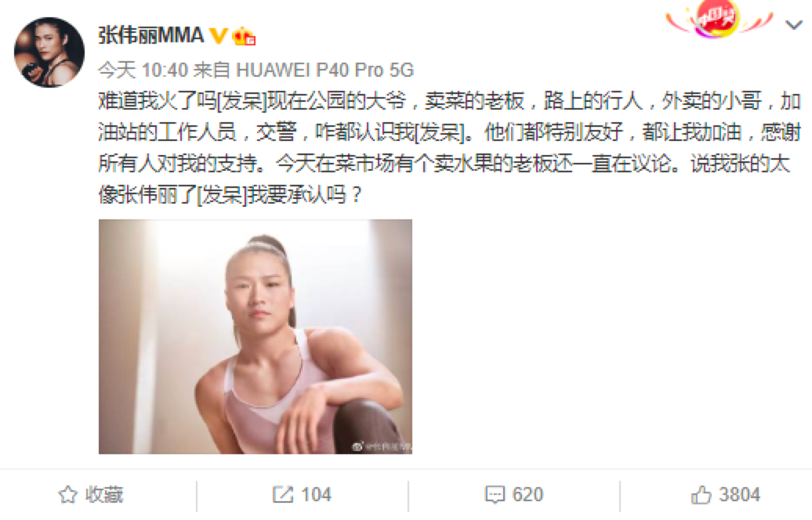
Task: Enlarge the attached photo of the athlete
Action: click(x=256, y=337)
